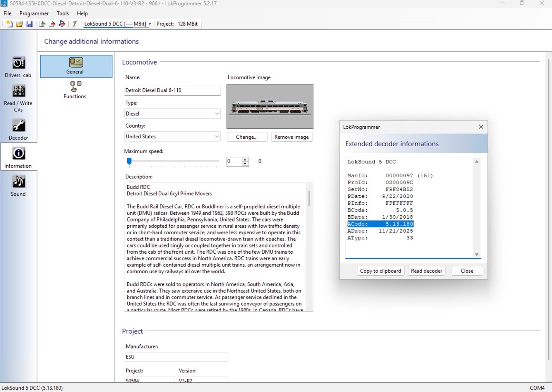
Task: Click the Budd RDC locomotive image thumbnail
Action: [x=270, y=107]
